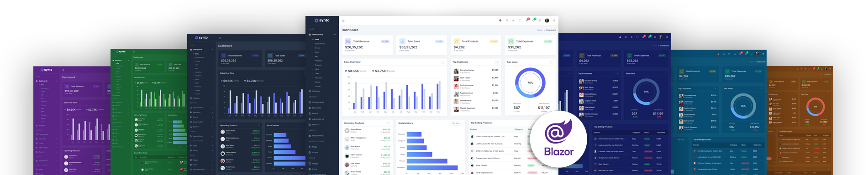Select Ecommerce in the white dashboard sidebar
The height and width of the screenshot is (175, 868).
coord(320,44)
